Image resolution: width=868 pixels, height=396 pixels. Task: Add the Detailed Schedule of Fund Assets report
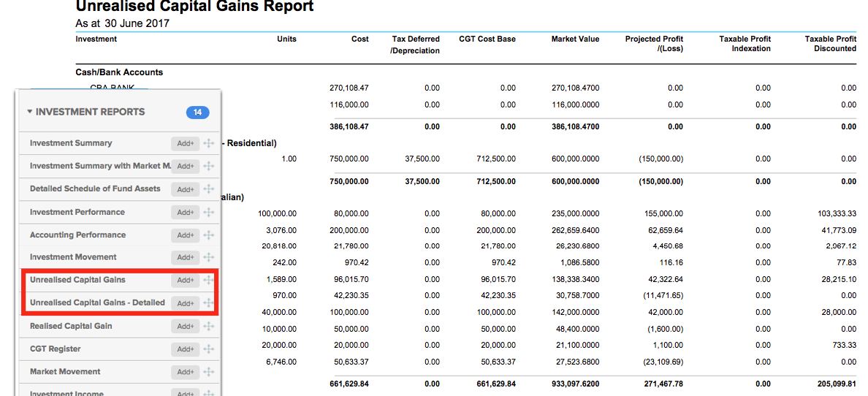pos(186,189)
